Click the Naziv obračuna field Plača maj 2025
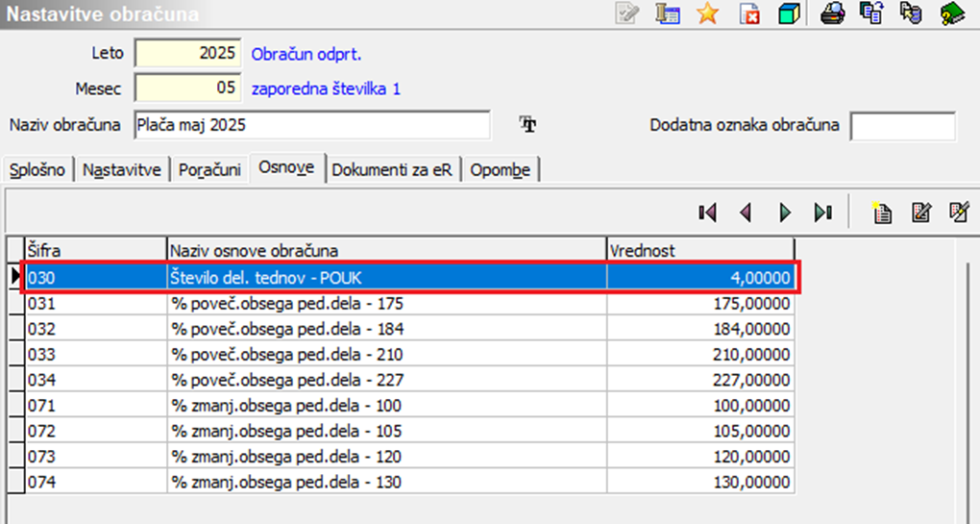Screen dimensions: 980x524 pos(312,125)
